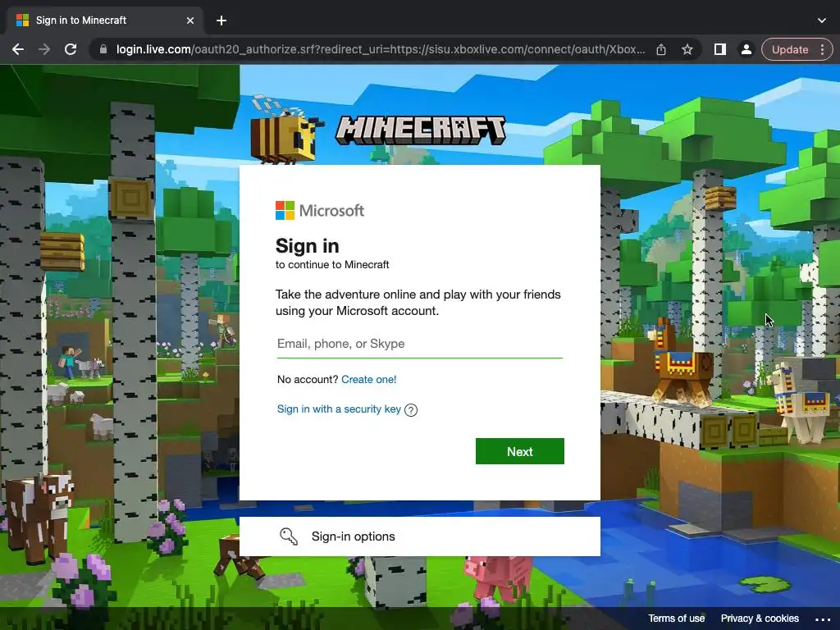Click the key icon beside Sign-in options
The height and width of the screenshot is (630, 840).
click(x=288, y=536)
